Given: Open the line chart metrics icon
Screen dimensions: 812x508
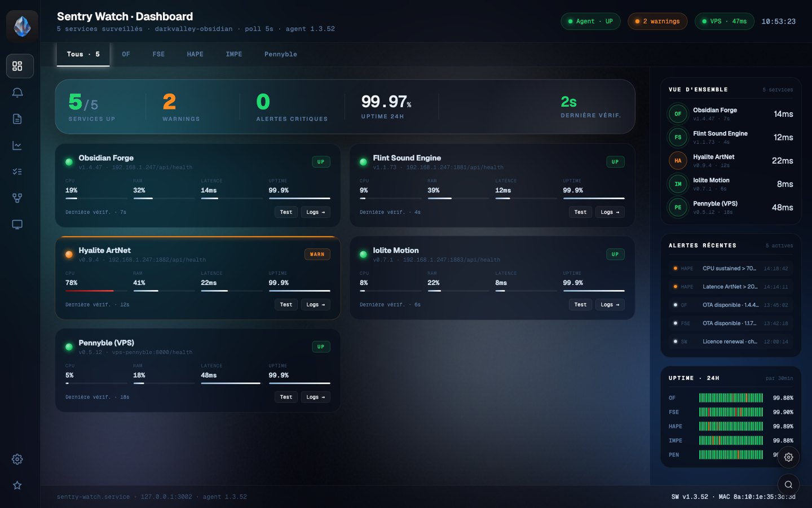Looking at the screenshot, I should (17, 146).
